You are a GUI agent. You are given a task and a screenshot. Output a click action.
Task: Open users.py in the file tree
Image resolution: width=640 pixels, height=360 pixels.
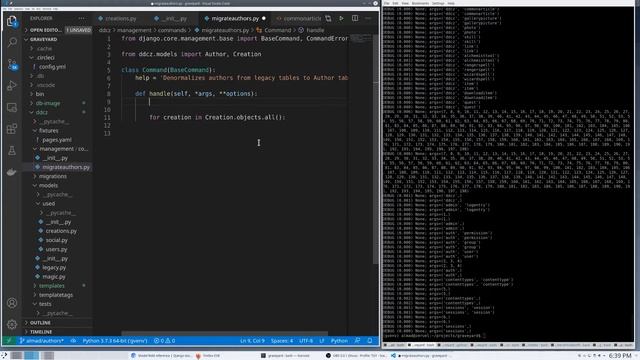[x=56, y=249]
